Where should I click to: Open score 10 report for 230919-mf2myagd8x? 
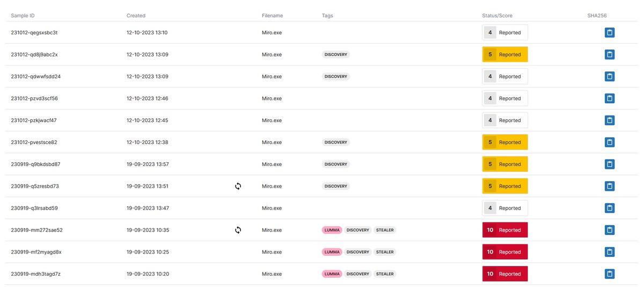tap(505, 252)
